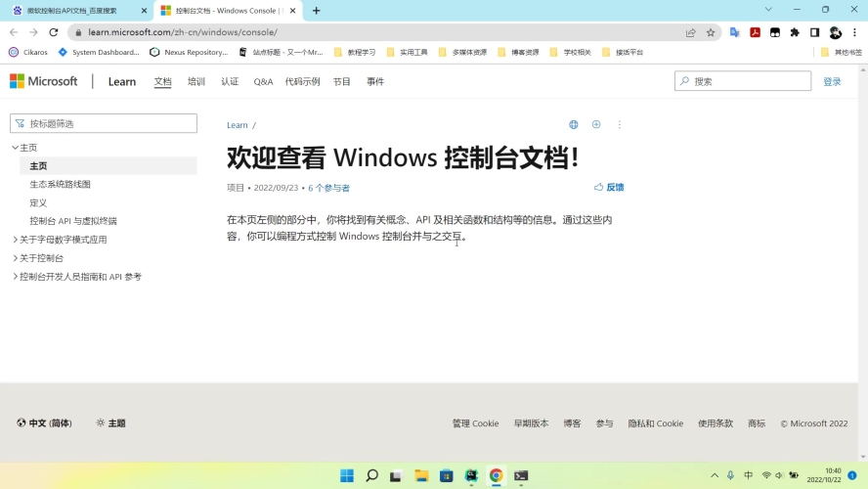
Task: Open the 代码示例 nav item
Action: click(302, 82)
